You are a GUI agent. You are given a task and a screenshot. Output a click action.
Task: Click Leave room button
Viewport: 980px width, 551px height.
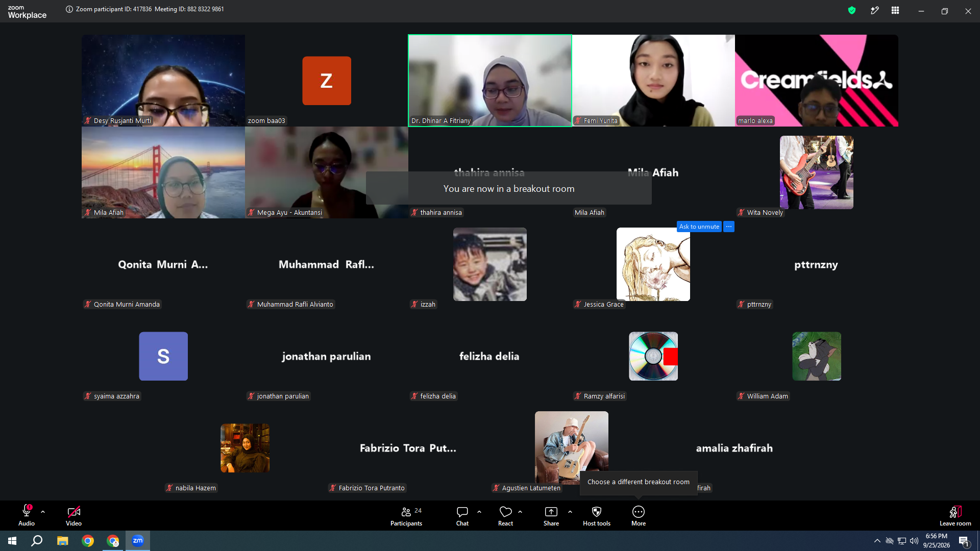[955, 516]
